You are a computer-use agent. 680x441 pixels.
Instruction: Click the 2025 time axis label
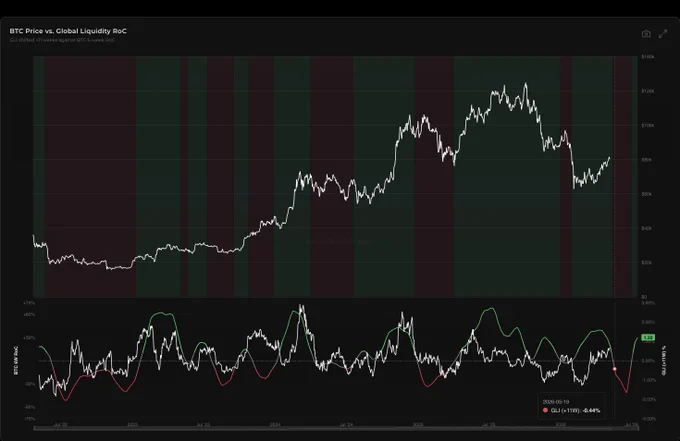[418, 425]
